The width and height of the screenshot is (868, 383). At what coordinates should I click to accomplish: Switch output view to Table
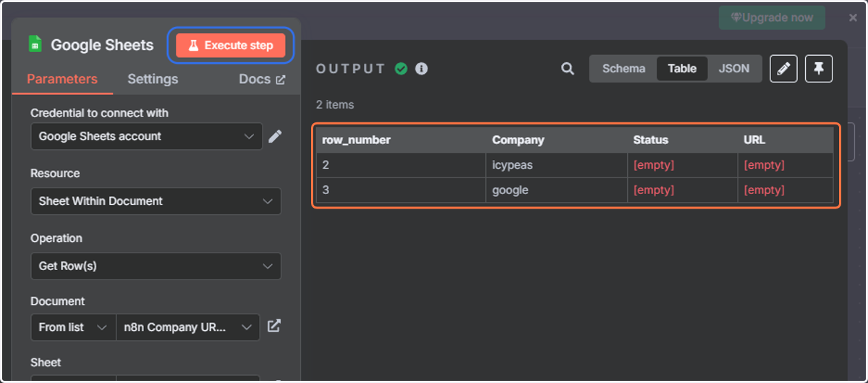click(682, 69)
